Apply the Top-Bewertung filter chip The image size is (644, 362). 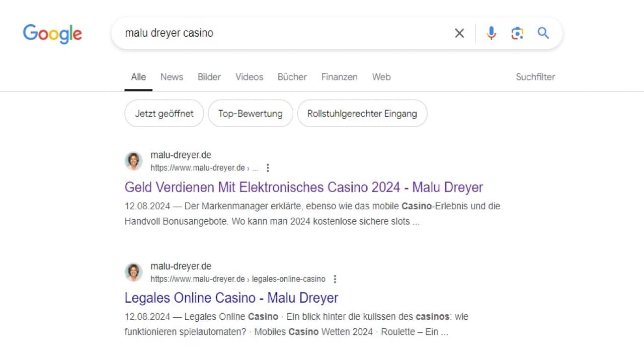point(250,113)
